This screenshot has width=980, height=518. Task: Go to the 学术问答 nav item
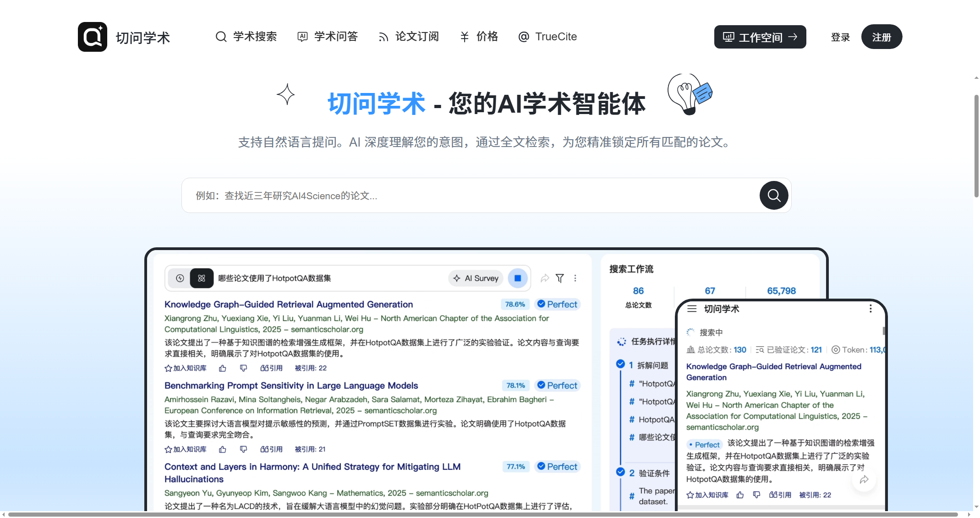pos(328,37)
